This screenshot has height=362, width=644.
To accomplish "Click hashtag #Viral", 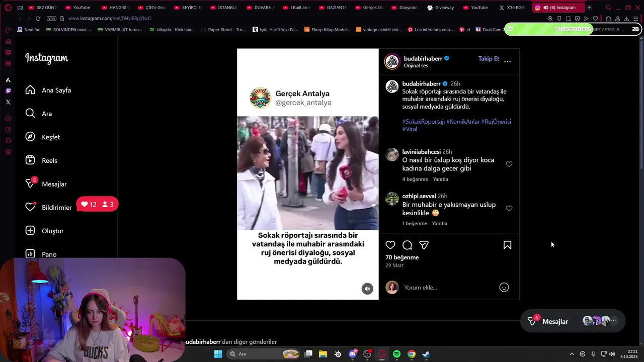I will click(x=410, y=129).
